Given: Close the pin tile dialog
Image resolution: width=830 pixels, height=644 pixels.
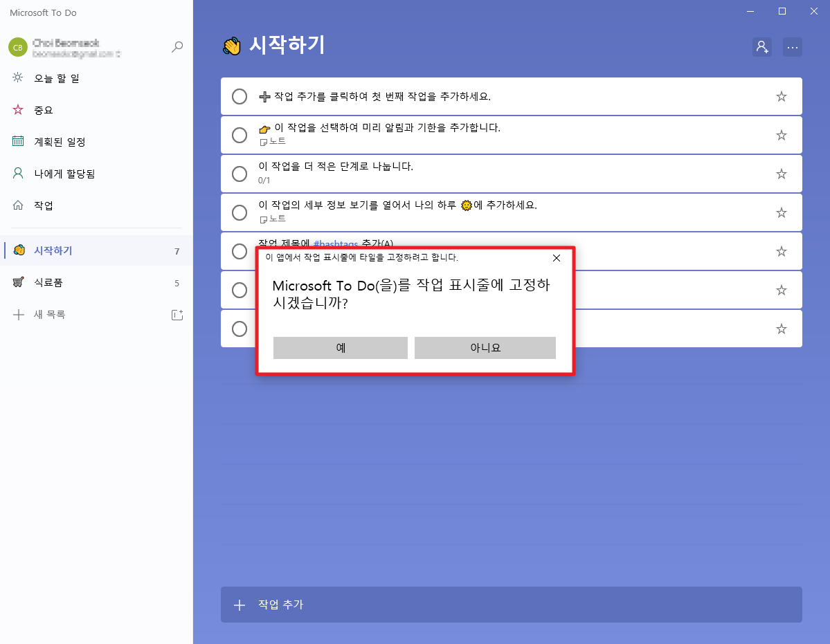Looking at the screenshot, I should point(557,258).
